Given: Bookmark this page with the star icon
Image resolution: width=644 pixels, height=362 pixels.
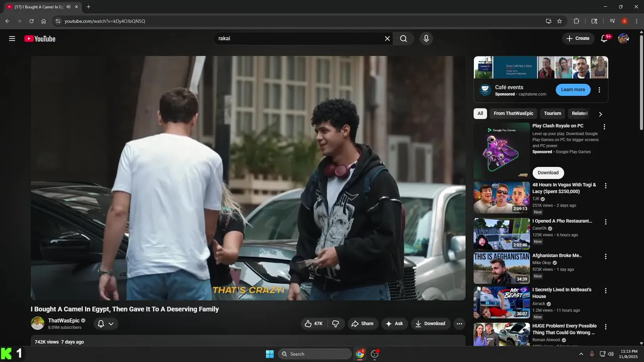Looking at the screenshot, I should pos(559,21).
